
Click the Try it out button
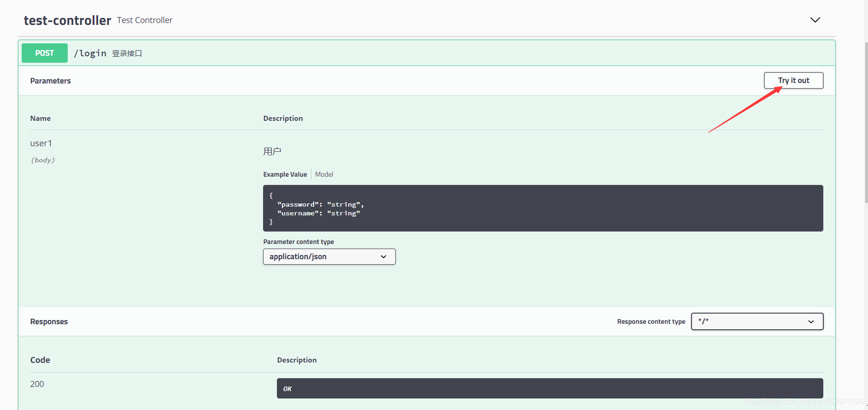[x=793, y=80]
